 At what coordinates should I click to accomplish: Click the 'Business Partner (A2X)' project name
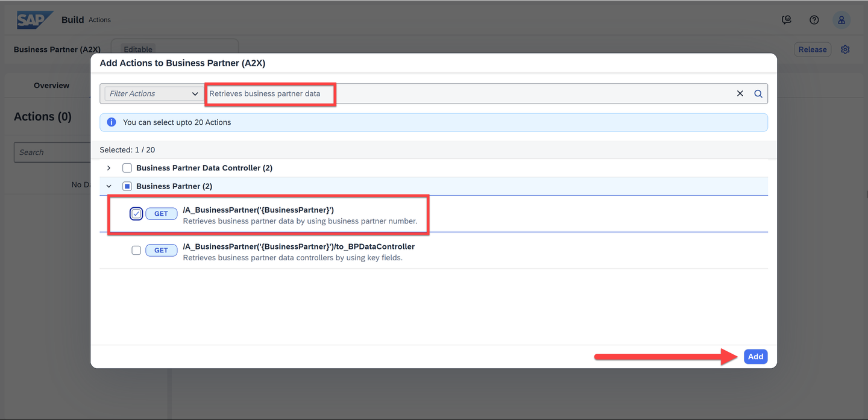coord(57,49)
